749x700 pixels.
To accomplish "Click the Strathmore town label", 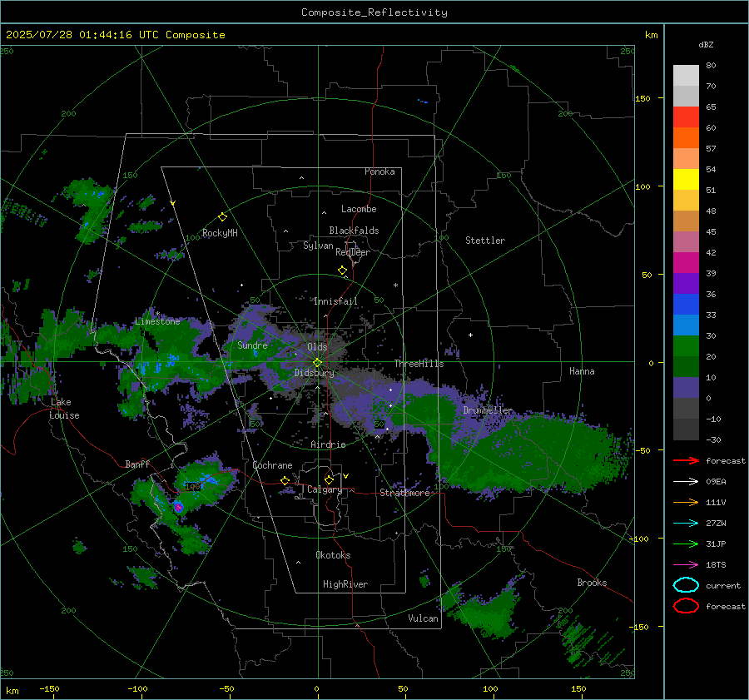I will click(404, 493).
